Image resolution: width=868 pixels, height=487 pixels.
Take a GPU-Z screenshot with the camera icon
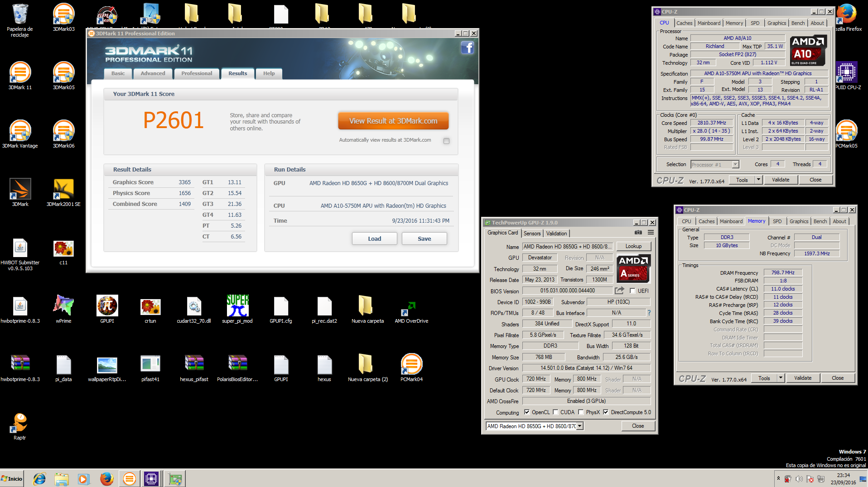coord(638,232)
